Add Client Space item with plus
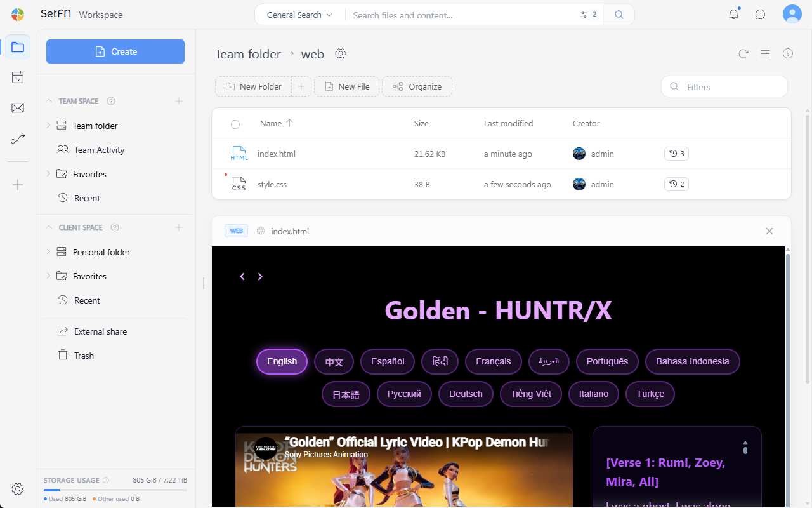 point(179,227)
